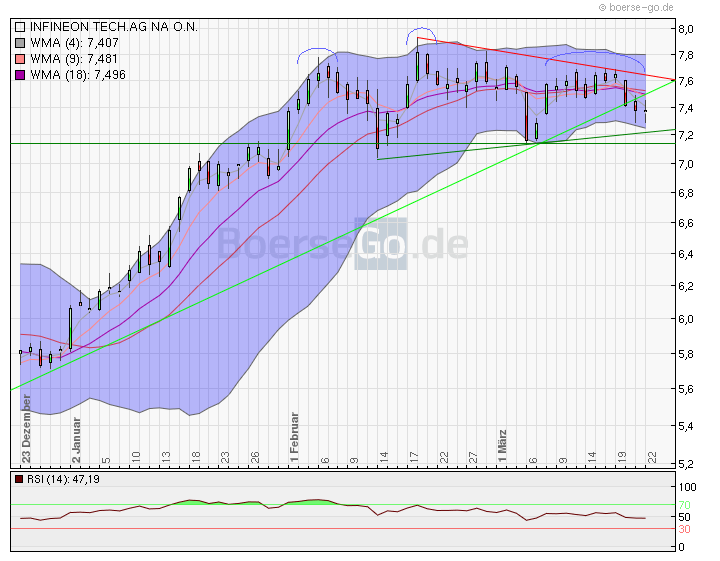Click the '1 März' date axis label
This screenshot has width=720, height=561.
pyautogui.click(x=503, y=446)
